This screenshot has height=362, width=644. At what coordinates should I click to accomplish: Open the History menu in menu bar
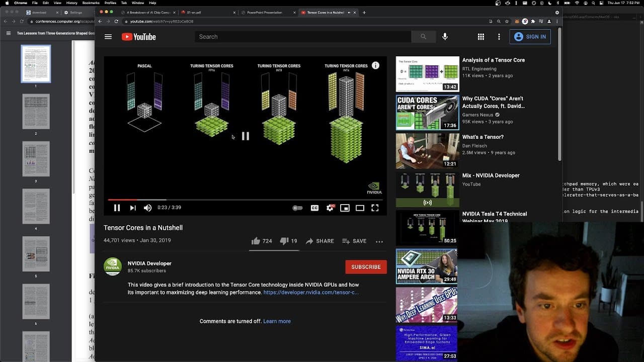(x=71, y=3)
